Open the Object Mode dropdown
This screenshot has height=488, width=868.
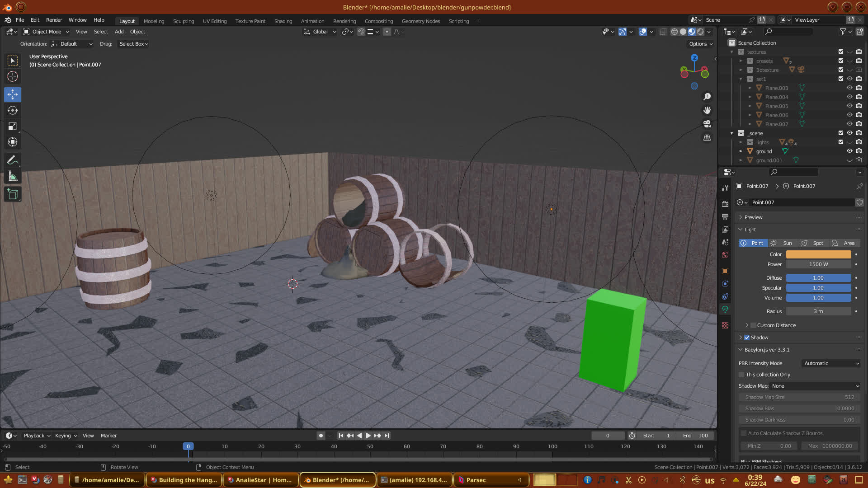pos(46,32)
